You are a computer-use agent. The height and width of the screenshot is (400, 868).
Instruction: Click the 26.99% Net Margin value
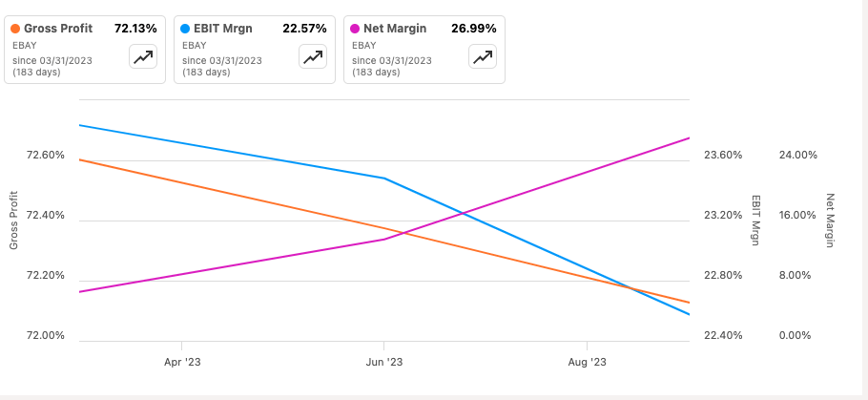(x=474, y=29)
